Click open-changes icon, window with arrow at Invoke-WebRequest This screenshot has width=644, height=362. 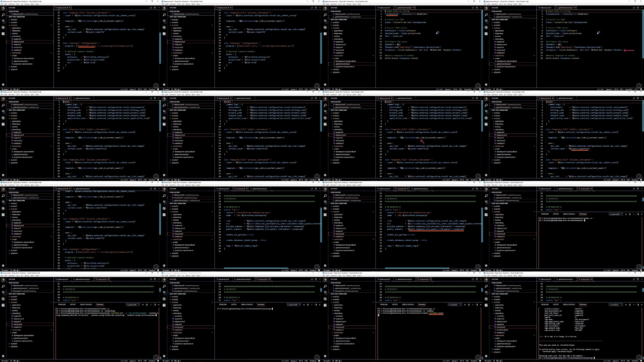coord(634,8)
